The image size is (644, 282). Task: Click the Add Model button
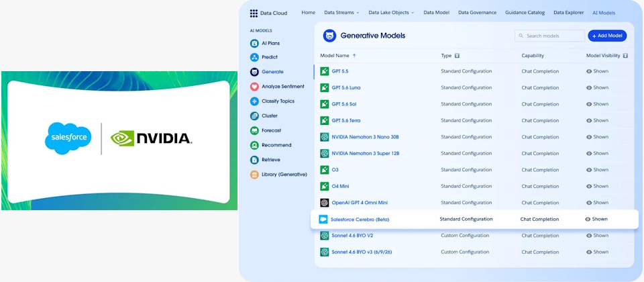pos(607,36)
